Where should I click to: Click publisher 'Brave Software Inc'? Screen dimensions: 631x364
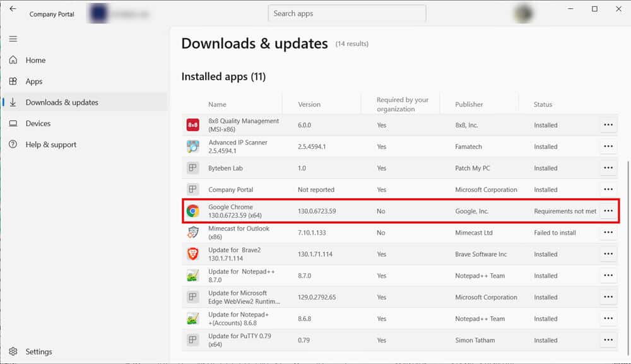(x=481, y=254)
